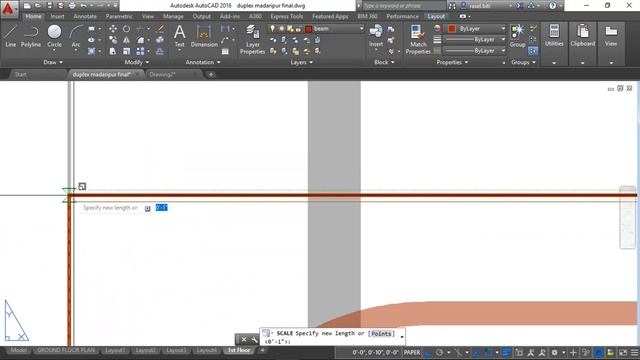Click the Copy tool icon in Modify

(113, 40)
